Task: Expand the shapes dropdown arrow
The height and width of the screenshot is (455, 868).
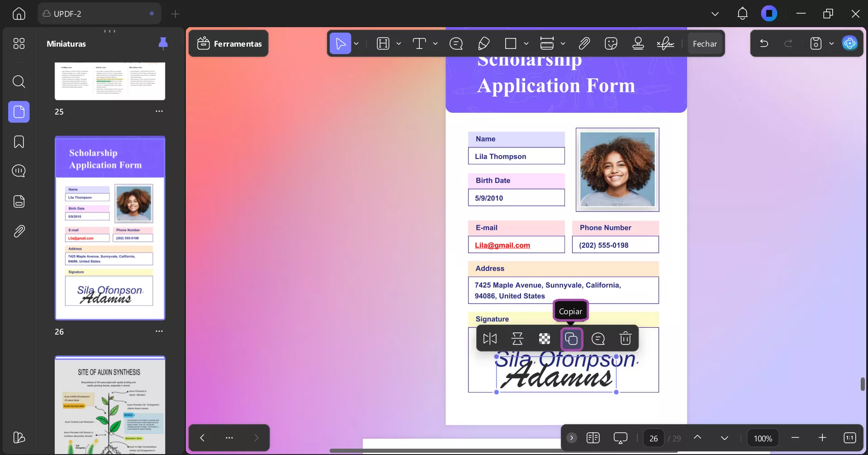Action: pyautogui.click(x=526, y=43)
